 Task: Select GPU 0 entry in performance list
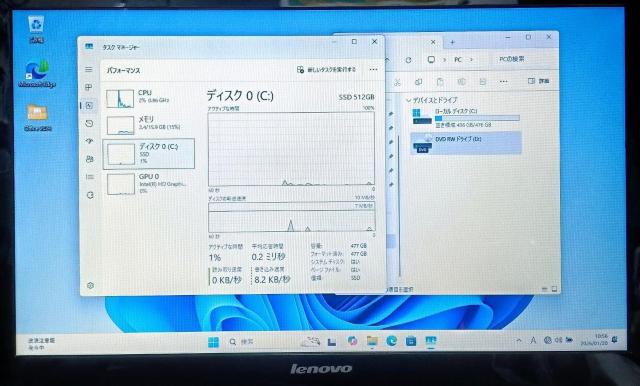click(x=149, y=184)
